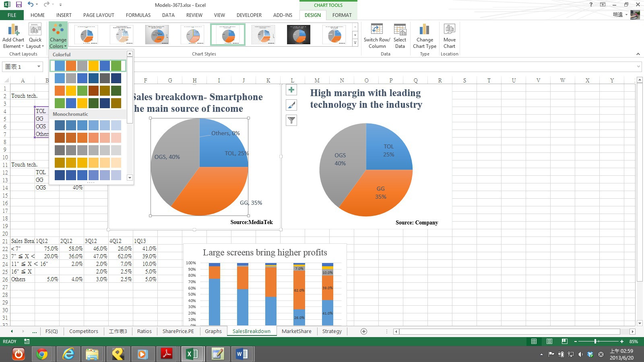Select the orange monochromatic color row
The width and height of the screenshot is (644, 362).
click(x=88, y=138)
